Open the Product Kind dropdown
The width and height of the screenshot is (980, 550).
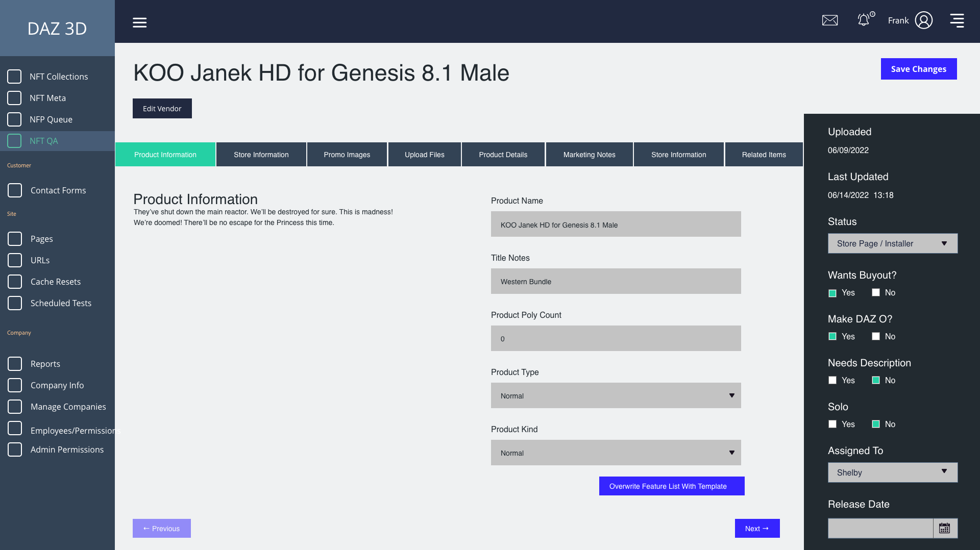[616, 453]
